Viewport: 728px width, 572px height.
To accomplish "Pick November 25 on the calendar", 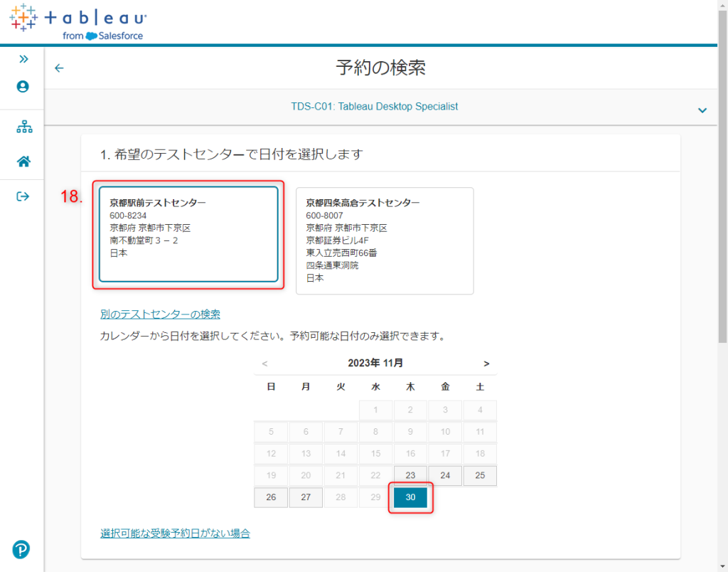I will [480, 475].
